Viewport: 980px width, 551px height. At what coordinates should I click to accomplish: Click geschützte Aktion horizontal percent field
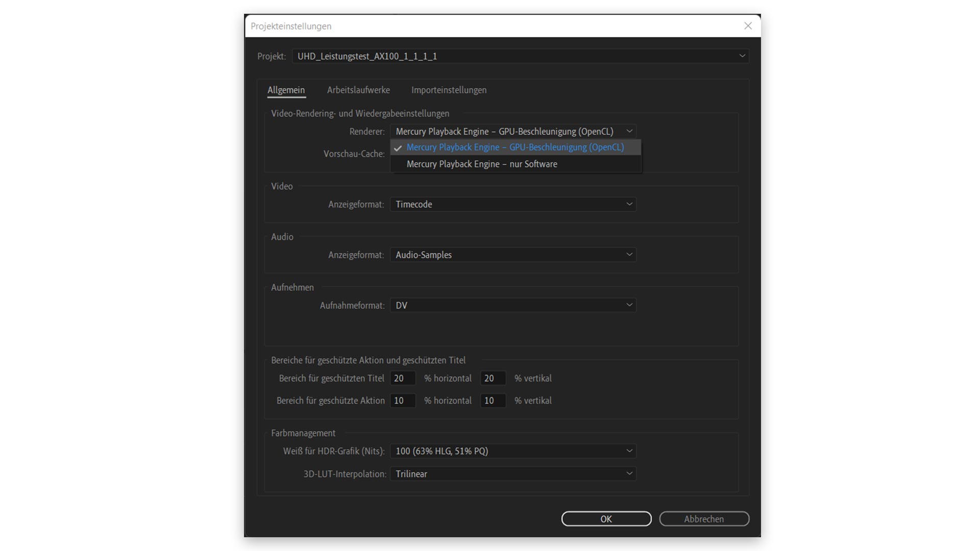pos(403,401)
